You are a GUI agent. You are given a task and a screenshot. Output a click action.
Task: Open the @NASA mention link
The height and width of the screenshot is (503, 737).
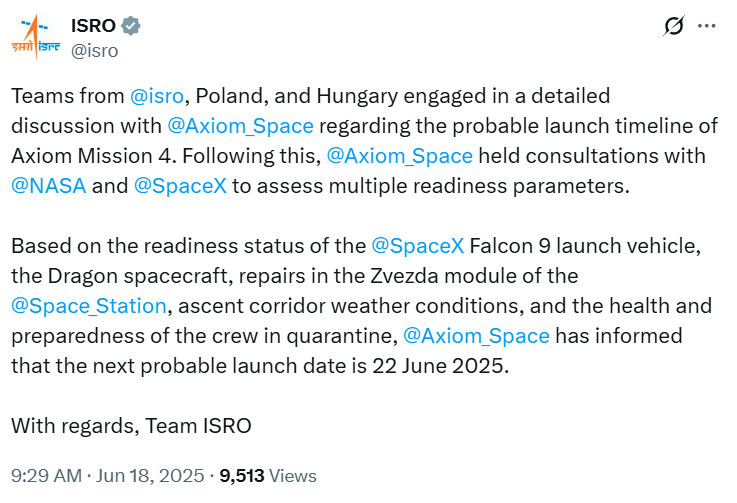(x=49, y=186)
